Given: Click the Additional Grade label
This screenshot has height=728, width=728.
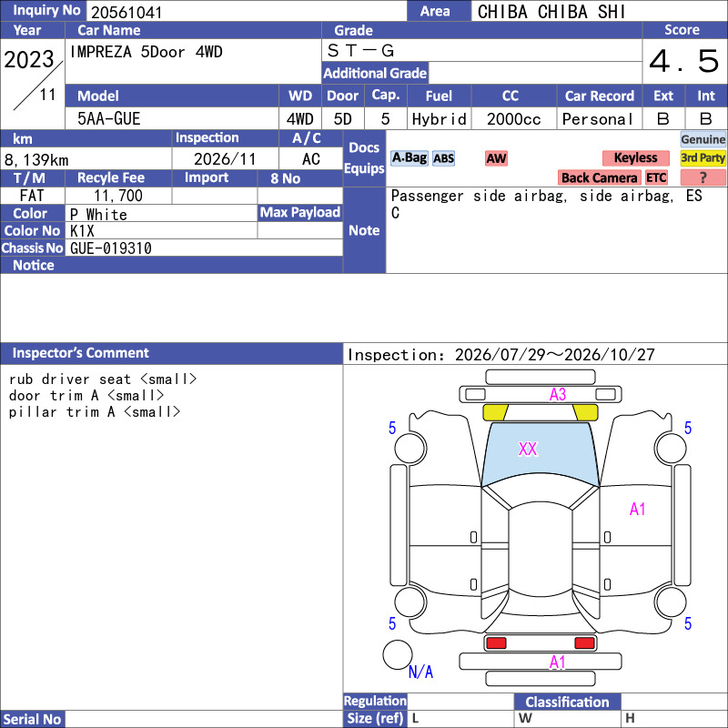Looking at the screenshot, I should click(x=375, y=74).
